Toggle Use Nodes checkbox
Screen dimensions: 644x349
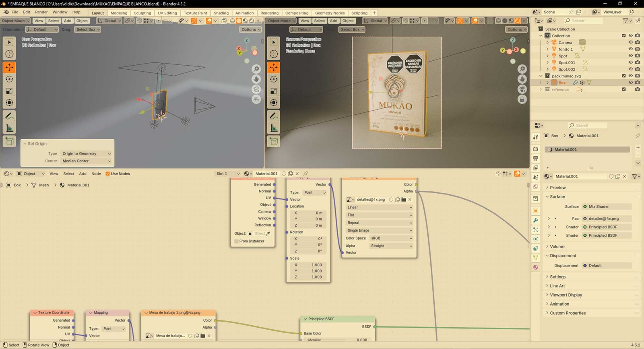tap(107, 174)
